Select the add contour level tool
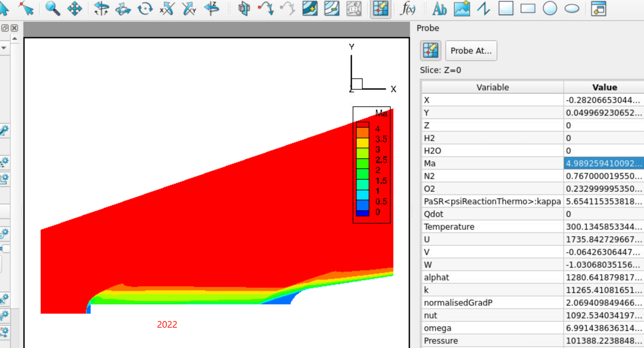This screenshot has height=348, width=644. [x=310, y=8]
